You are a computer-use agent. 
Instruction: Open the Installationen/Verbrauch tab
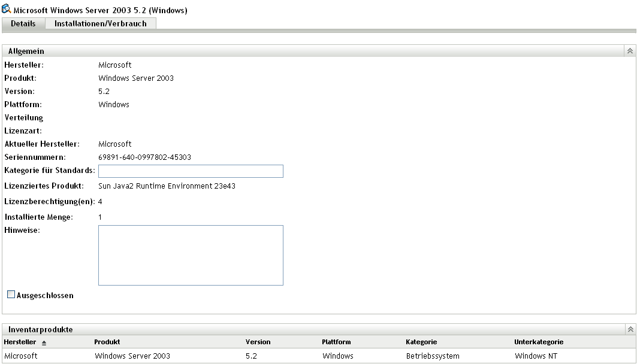point(100,23)
